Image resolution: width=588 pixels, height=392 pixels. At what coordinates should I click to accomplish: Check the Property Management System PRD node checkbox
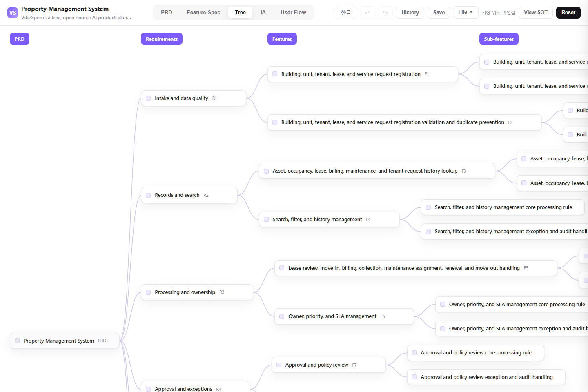click(17, 341)
